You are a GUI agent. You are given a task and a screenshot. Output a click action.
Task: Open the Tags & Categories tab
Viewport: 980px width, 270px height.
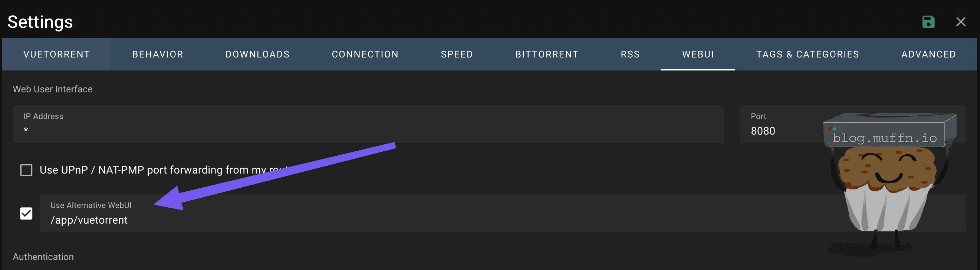coord(808,55)
